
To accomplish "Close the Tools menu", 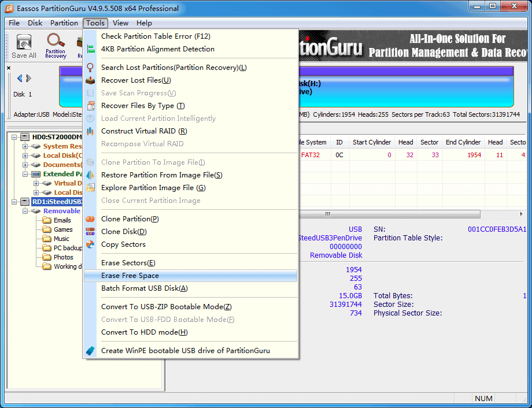I will click(x=95, y=23).
